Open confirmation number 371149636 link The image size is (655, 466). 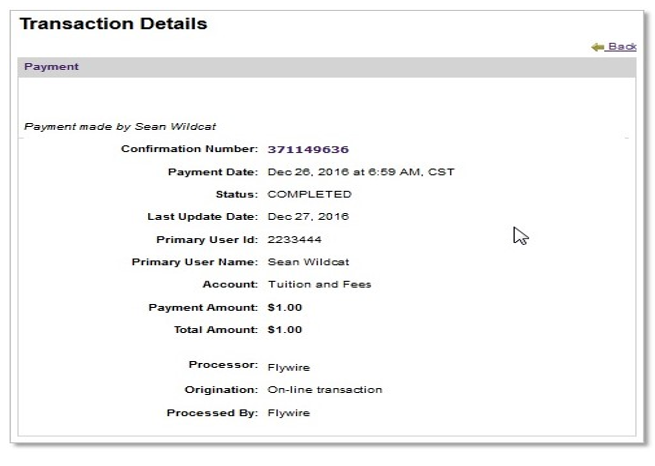pos(308,149)
